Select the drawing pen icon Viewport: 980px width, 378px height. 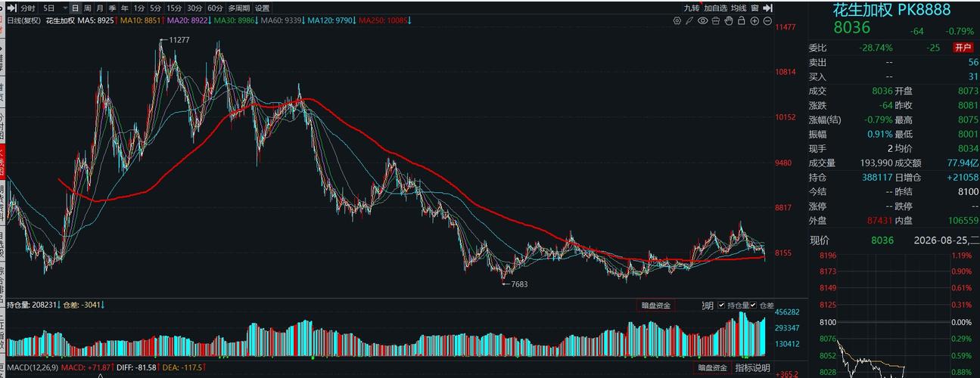[690, 21]
